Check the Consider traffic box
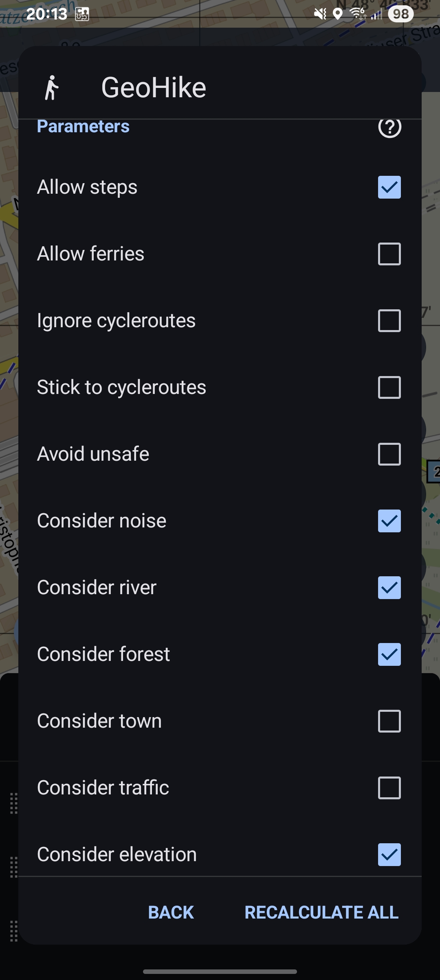Screen dimensions: 440x980 point(389,788)
